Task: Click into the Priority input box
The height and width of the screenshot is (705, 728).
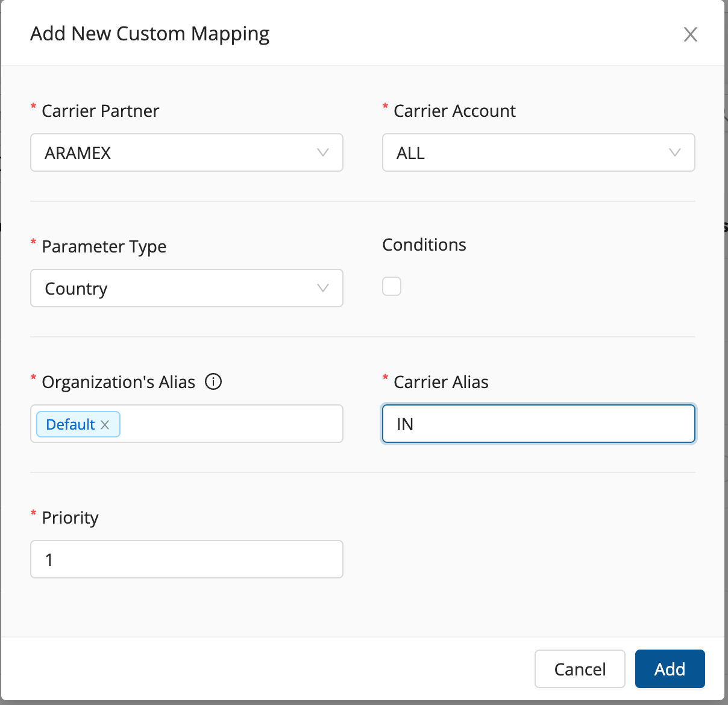Action: point(187,559)
